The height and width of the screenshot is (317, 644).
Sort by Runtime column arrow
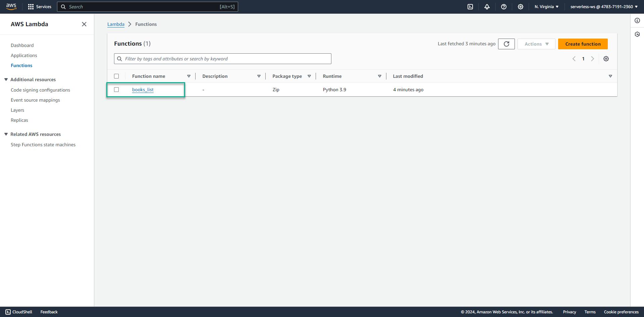pyautogui.click(x=380, y=76)
